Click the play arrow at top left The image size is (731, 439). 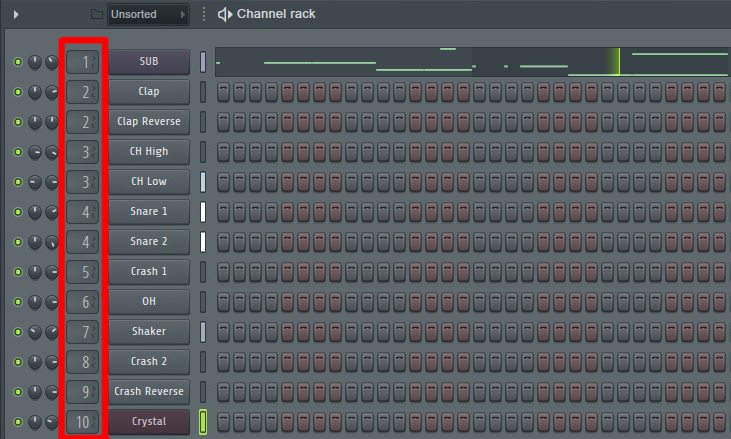point(16,14)
